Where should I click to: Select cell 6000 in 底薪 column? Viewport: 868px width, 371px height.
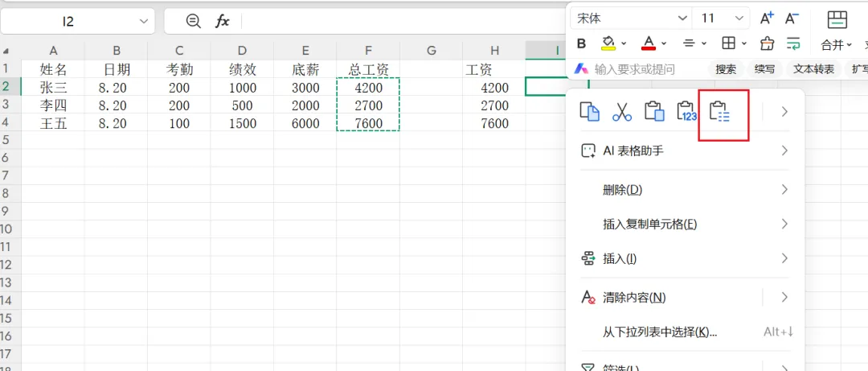pyautogui.click(x=305, y=123)
